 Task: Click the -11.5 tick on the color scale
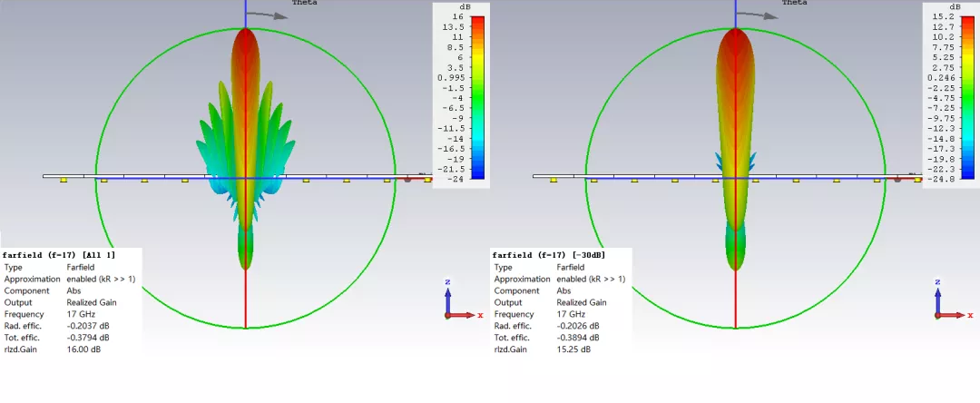451,128
